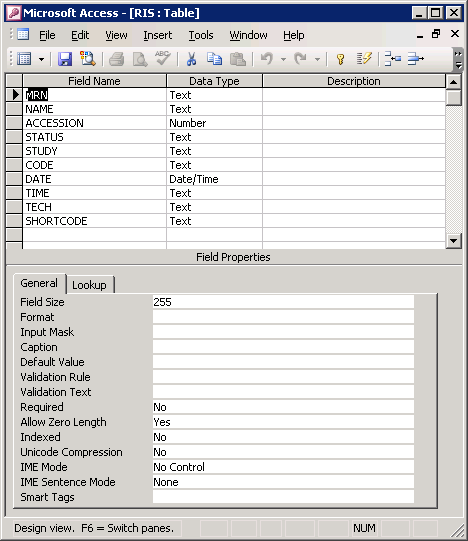The width and height of the screenshot is (468, 541).
Task: Open the Undo history dropdown arrow
Action: (x=283, y=59)
